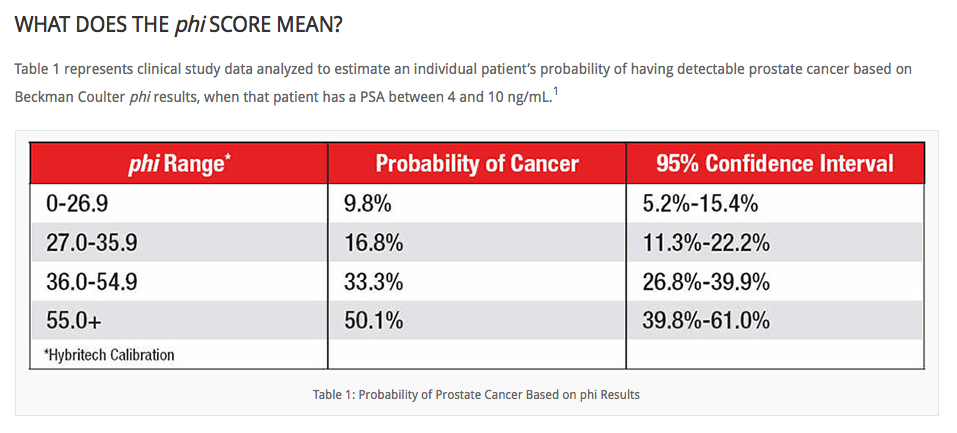
Task: Select the 16.8% probability cell
Action: [x=374, y=244]
